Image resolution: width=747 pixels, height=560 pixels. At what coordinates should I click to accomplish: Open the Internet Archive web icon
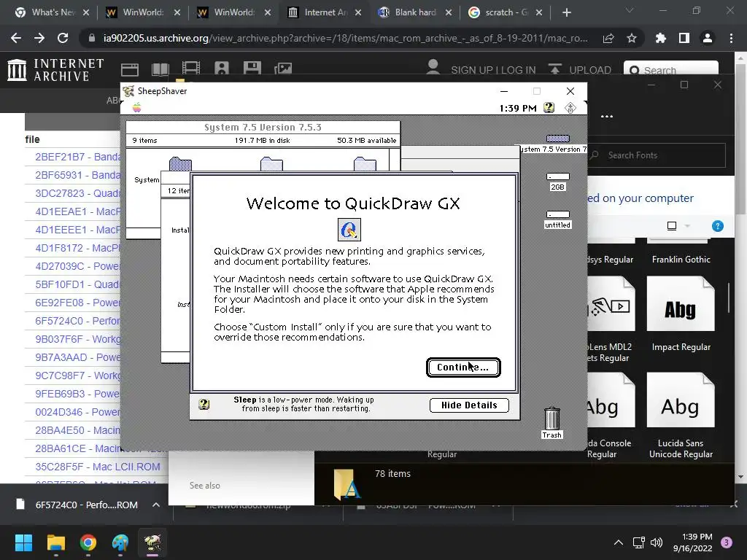point(130,69)
